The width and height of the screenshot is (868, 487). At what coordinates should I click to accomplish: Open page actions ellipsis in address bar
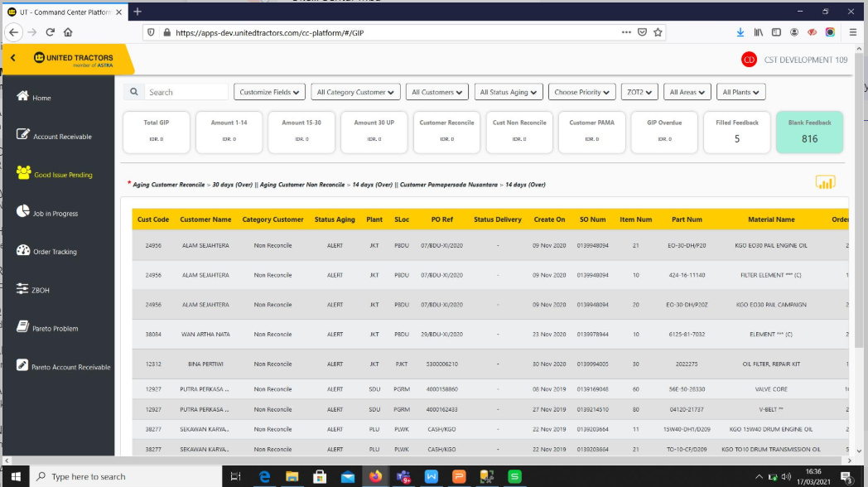(x=626, y=32)
